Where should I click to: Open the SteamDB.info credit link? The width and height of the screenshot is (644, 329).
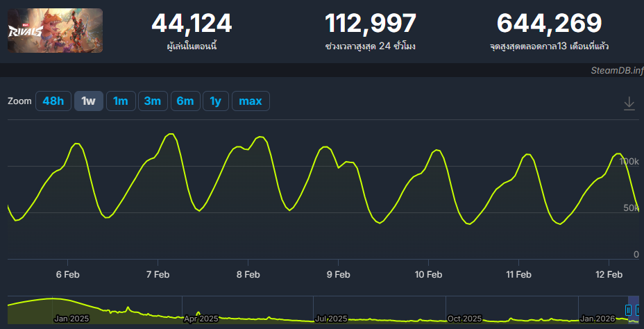coord(616,70)
